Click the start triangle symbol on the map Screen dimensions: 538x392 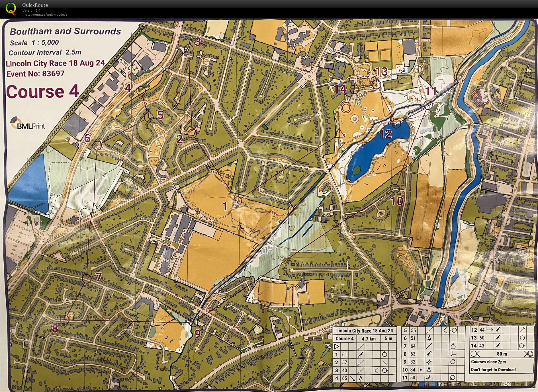coord(340,133)
